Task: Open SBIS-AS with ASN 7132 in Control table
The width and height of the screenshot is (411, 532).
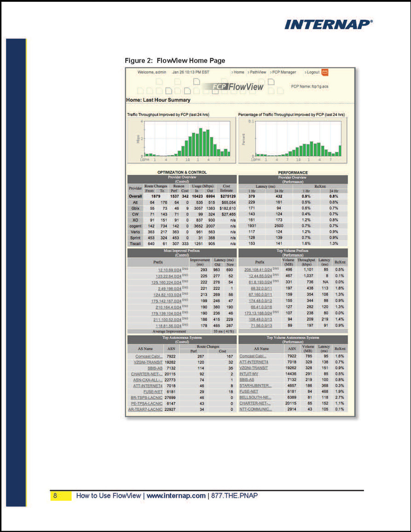Action: click(155, 368)
